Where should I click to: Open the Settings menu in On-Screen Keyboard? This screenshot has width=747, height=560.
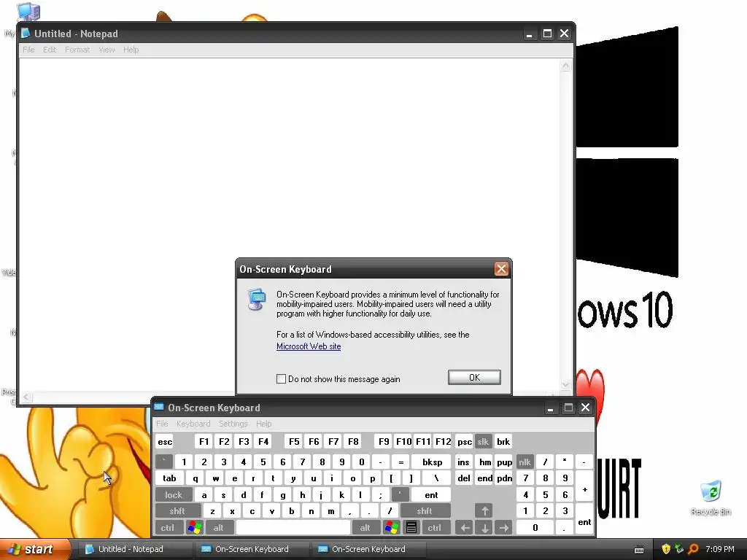tap(233, 424)
